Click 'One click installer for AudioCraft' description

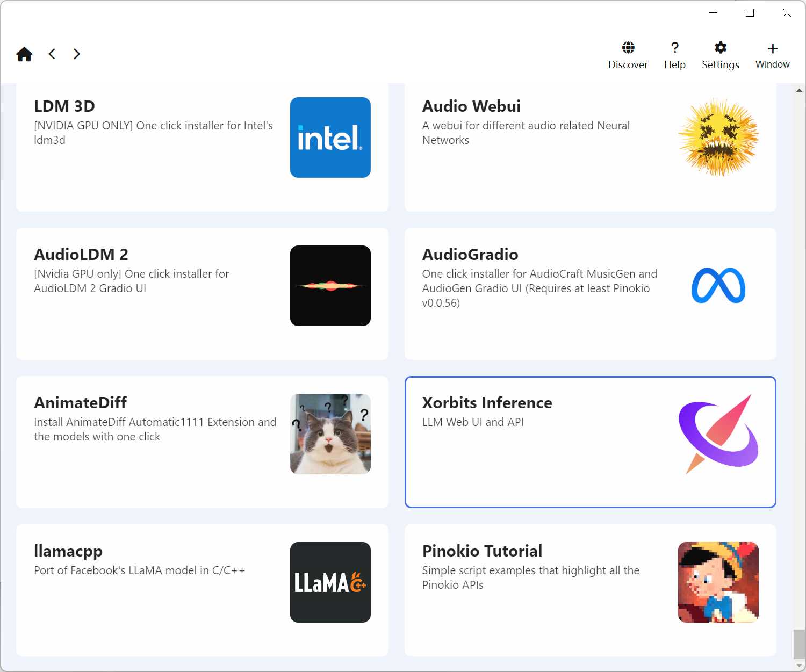539,288
